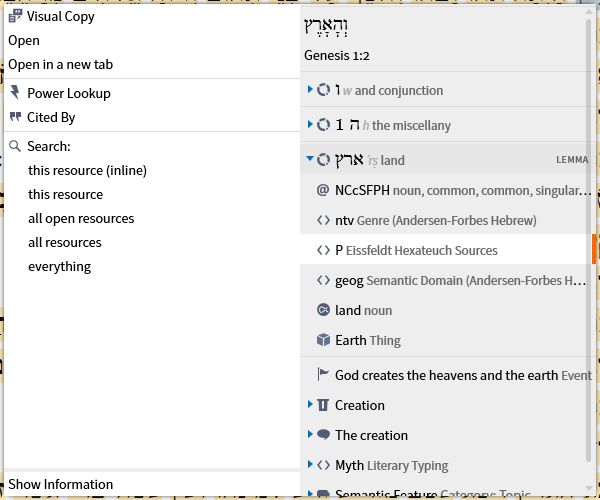Search 'all resources' option
The height and width of the screenshot is (500, 600).
click(152, 243)
